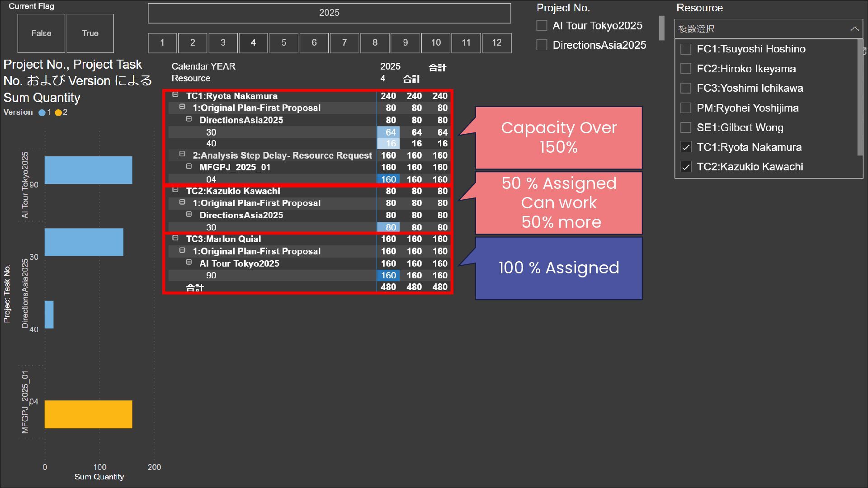Select the True current flag button
Screen dimensions: 868x488
pos(90,33)
